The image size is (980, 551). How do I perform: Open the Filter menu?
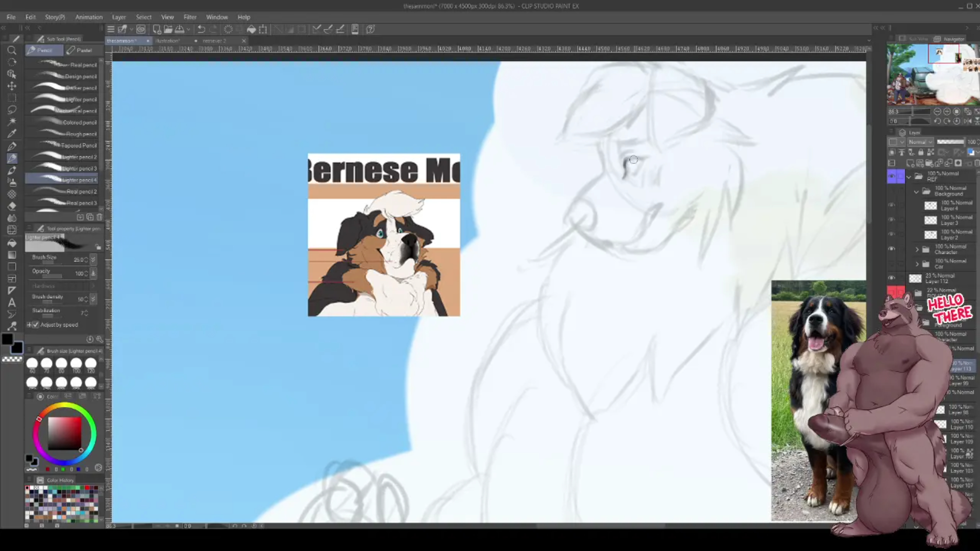190,17
